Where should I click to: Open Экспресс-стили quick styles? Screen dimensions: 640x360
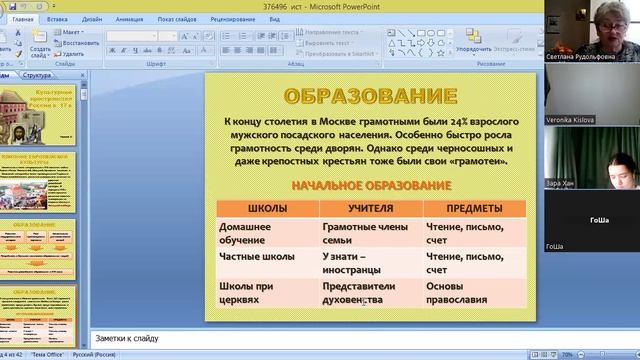pyautogui.click(x=515, y=41)
